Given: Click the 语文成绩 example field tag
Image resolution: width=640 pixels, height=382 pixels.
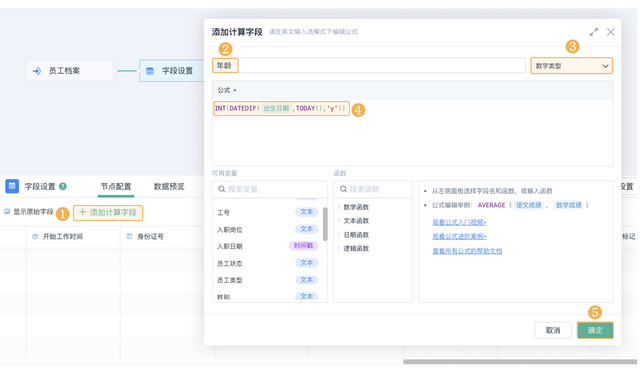Looking at the screenshot, I should (x=529, y=205).
